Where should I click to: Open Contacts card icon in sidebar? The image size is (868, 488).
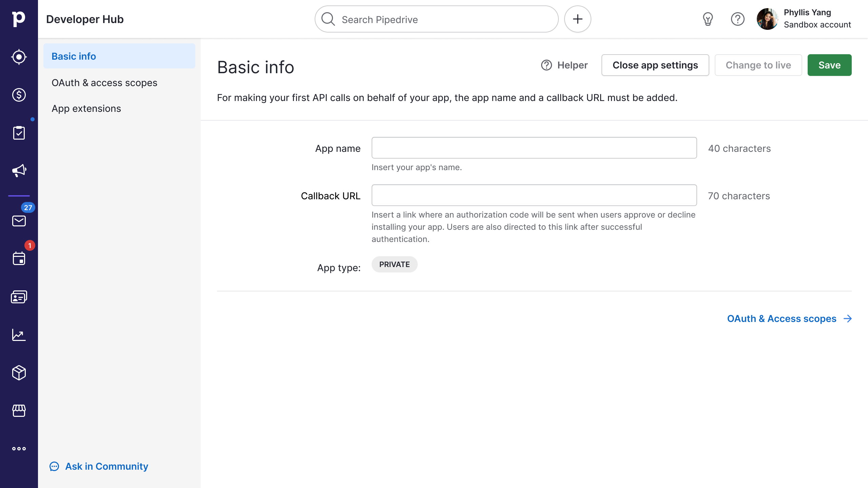coord(19,297)
